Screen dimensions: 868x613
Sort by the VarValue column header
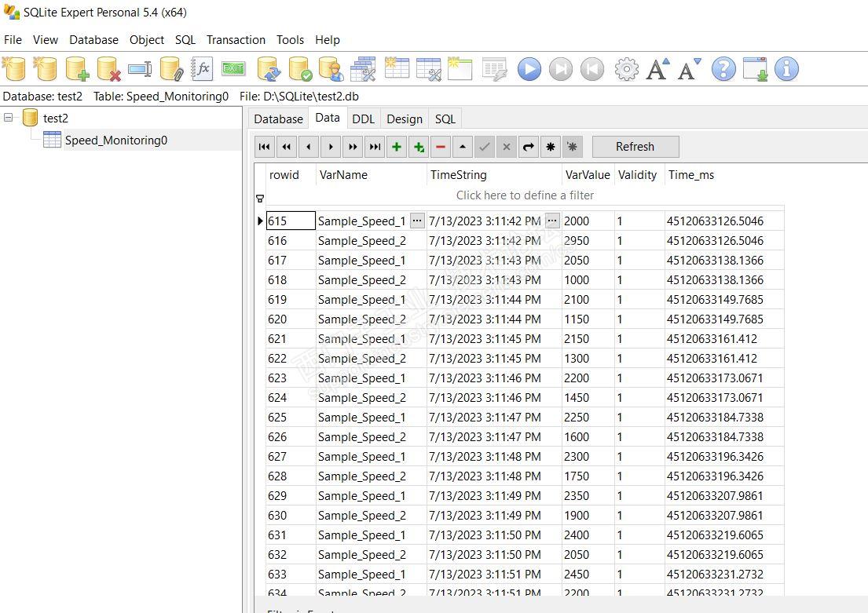coord(588,175)
